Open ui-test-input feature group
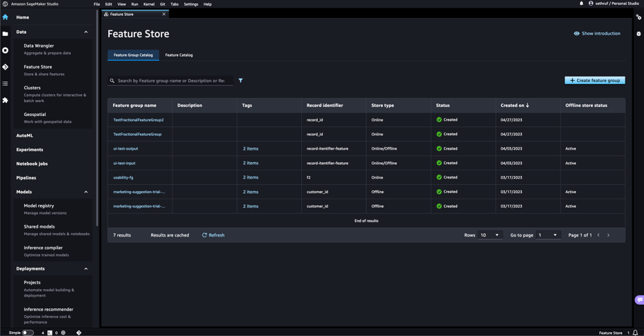The width and height of the screenshot is (644, 336). [124, 163]
